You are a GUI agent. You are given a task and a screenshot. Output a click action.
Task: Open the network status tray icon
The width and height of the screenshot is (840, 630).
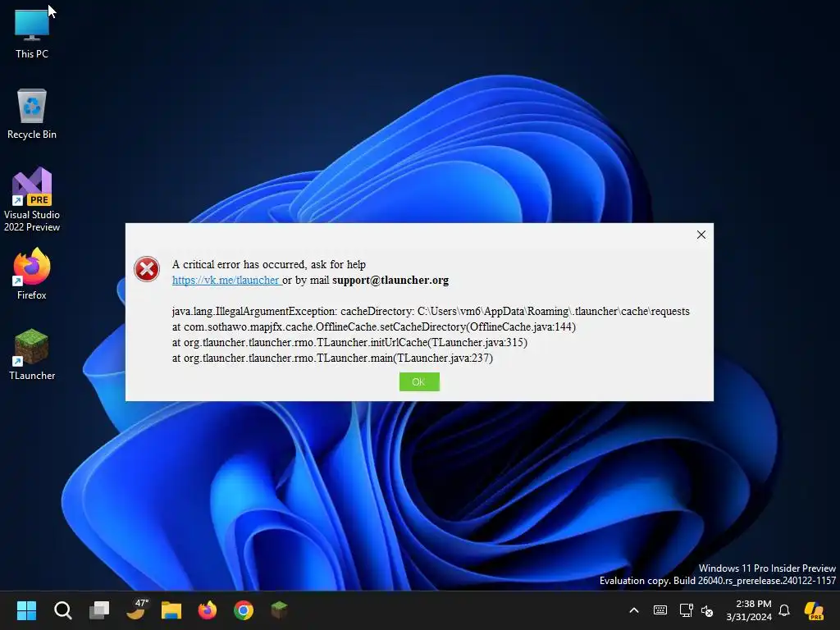click(686, 610)
